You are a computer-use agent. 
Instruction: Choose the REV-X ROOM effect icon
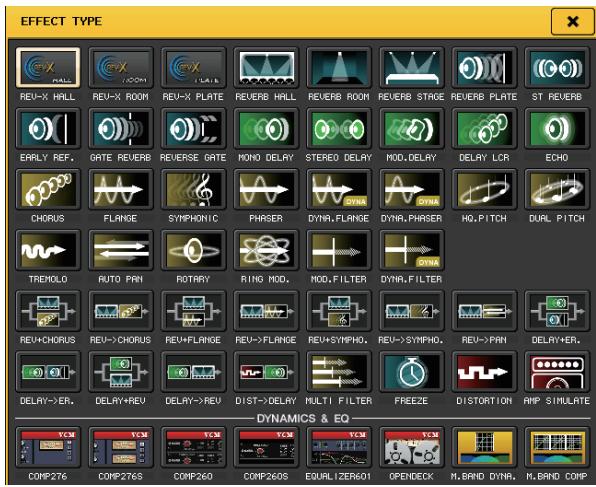(x=121, y=68)
